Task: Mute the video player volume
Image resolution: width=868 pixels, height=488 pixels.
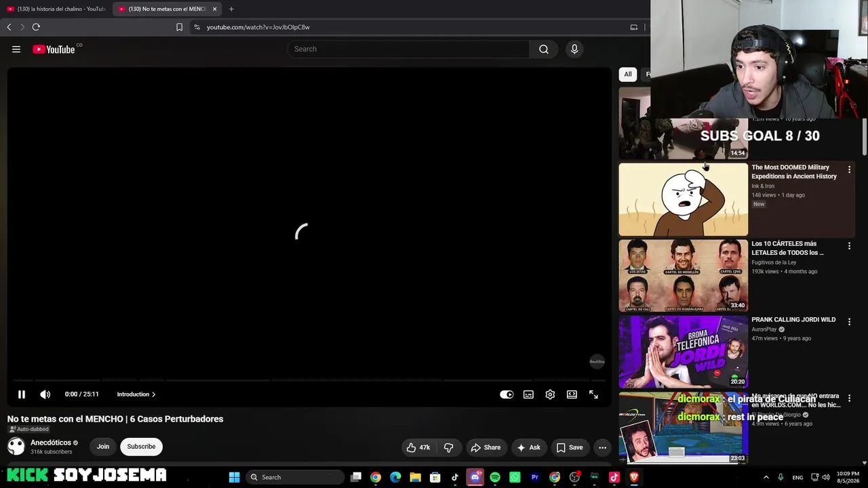Action: [45, 394]
